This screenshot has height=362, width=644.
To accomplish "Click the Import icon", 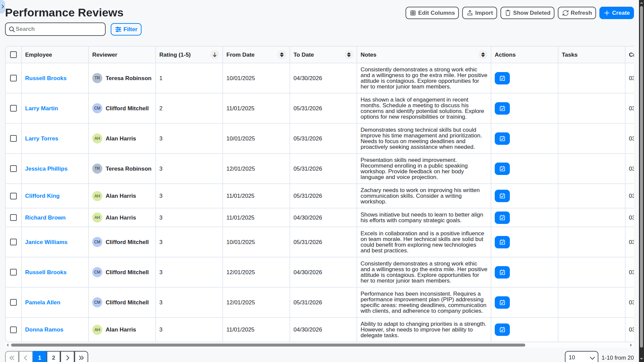I will (x=470, y=13).
